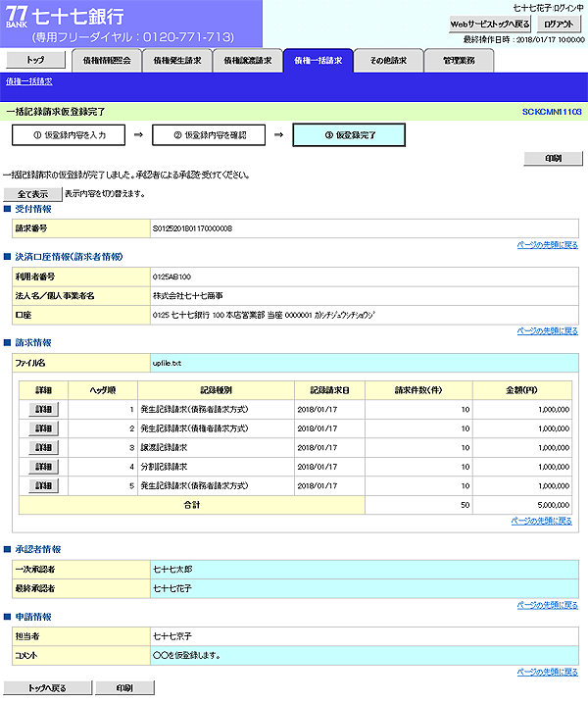Click ページの先頭に戻る under 受付情報
588x703 pixels.
[547, 245]
